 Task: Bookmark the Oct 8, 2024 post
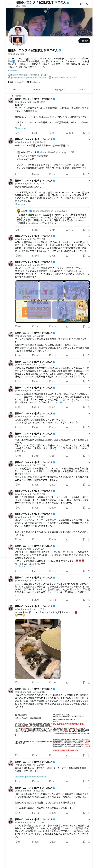[x=84, y=230]
